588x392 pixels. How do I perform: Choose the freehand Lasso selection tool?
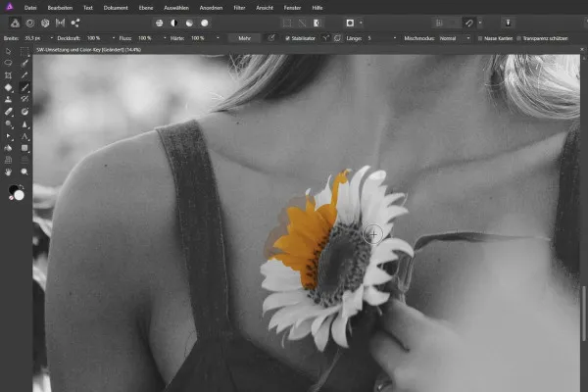8,63
